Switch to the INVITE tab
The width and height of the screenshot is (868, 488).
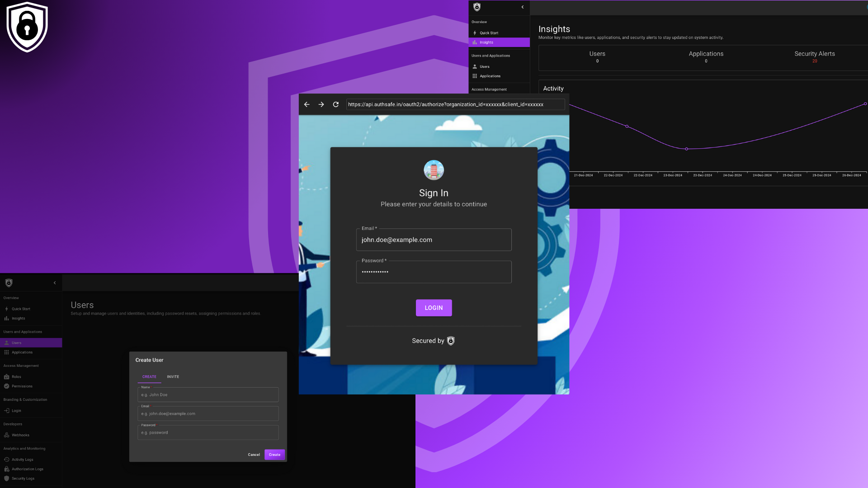[x=173, y=377]
